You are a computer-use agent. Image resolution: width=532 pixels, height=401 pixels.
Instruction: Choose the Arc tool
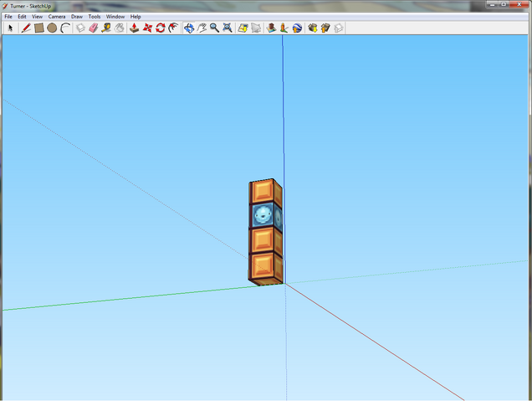tap(64, 28)
